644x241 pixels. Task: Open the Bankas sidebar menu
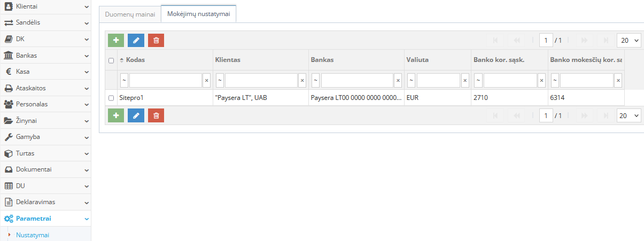(x=45, y=56)
